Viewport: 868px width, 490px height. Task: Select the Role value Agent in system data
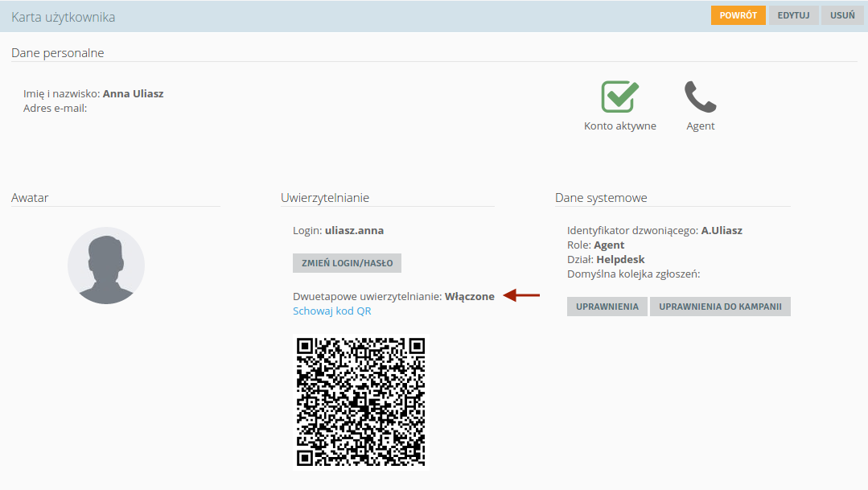point(609,245)
